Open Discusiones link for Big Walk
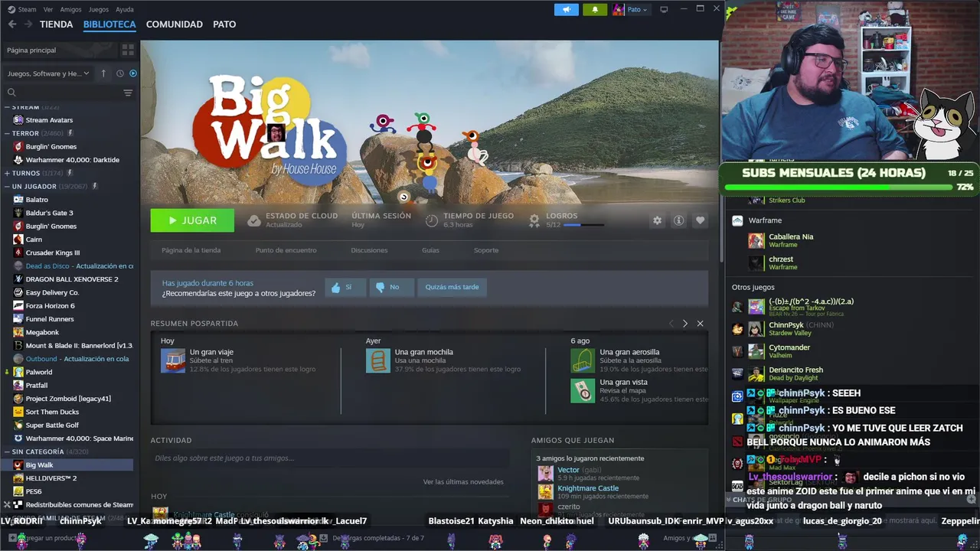This screenshot has height=551, width=980. click(x=369, y=250)
